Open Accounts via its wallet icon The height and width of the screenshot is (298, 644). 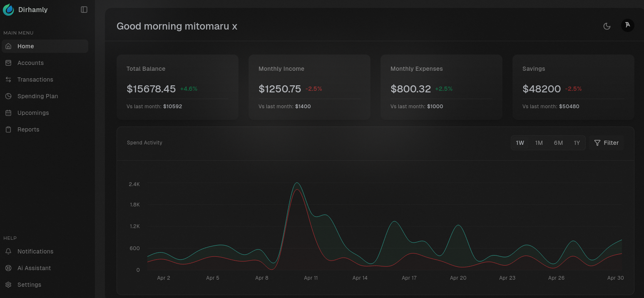pos(9,62)
